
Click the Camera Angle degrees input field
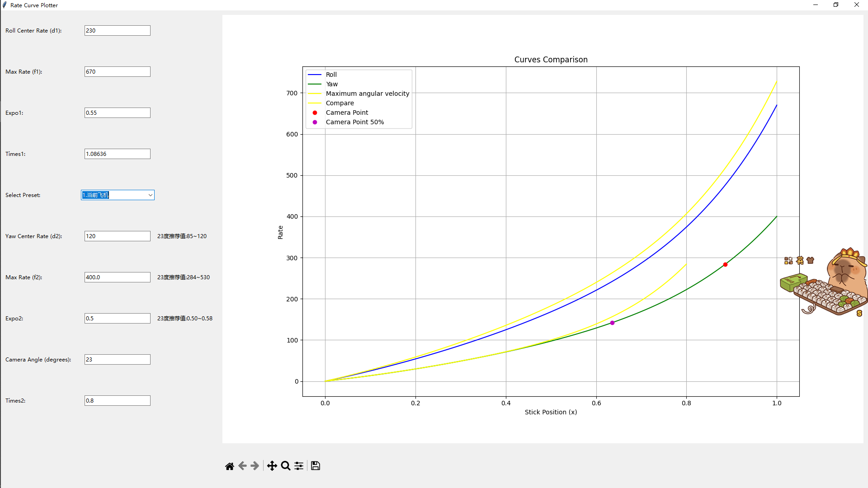coord(117,360)
